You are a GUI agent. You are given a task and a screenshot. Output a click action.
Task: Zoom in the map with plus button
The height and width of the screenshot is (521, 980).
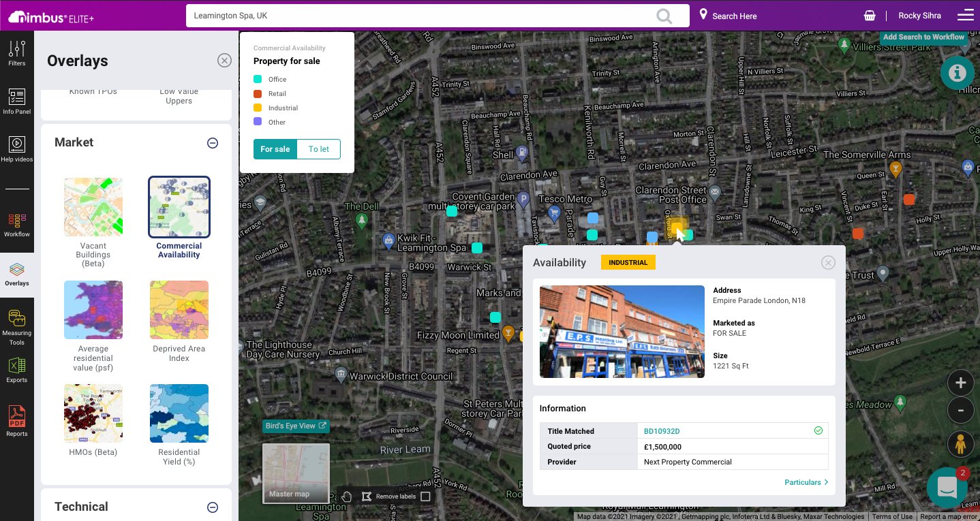tap(961, 383)
